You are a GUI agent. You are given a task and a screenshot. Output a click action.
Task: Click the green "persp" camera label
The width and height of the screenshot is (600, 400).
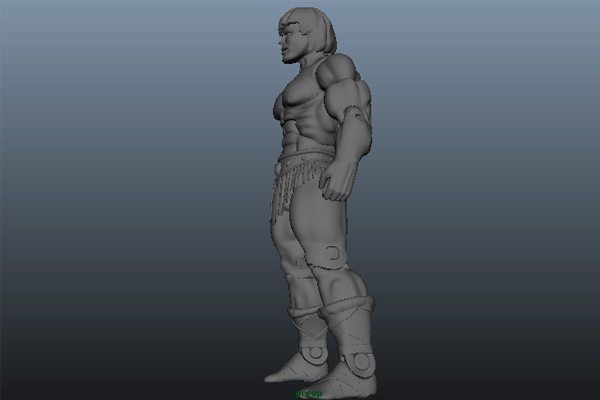(309, 393)
